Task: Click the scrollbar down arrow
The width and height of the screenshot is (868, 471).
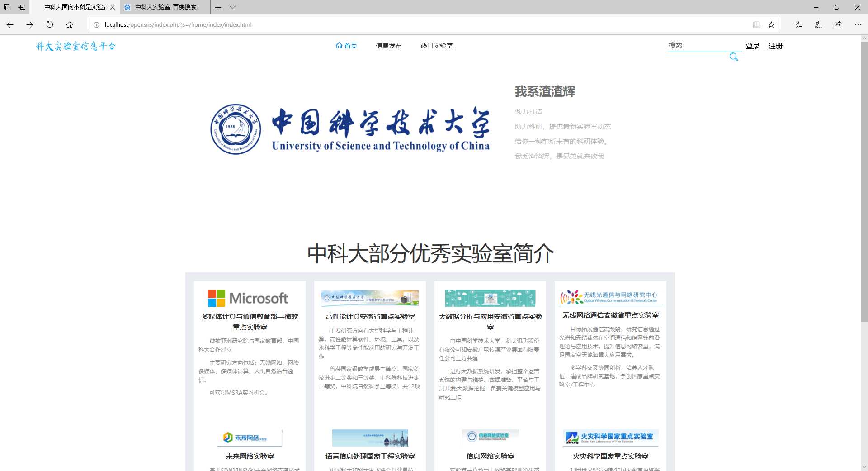Action: [864, 467]
